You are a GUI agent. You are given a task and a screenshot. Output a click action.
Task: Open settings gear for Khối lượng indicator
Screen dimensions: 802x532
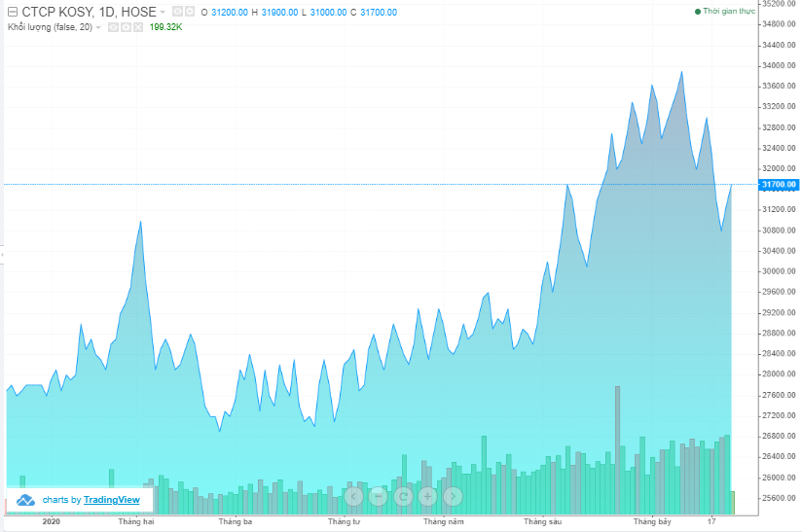(126, 27)
